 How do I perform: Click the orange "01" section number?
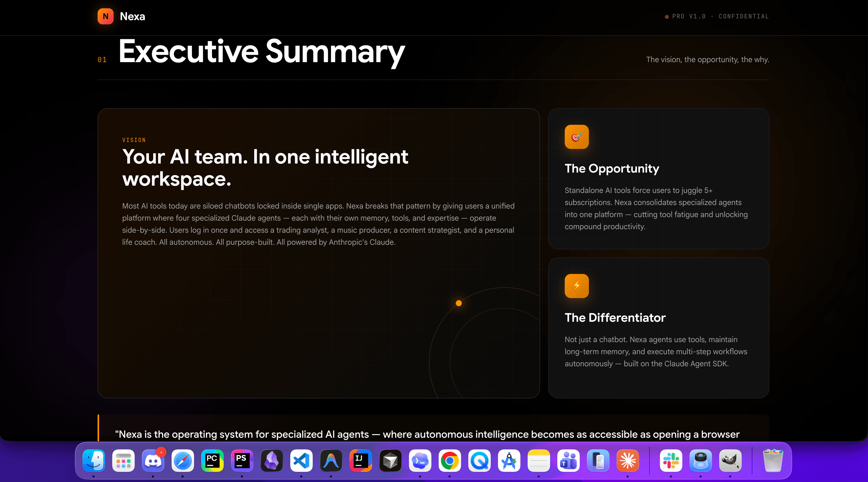coord(102,60)
